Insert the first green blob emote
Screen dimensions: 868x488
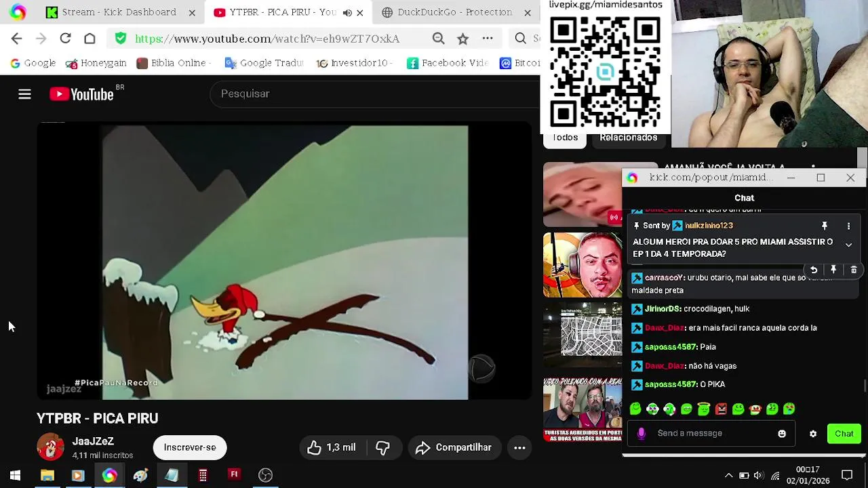635,409
